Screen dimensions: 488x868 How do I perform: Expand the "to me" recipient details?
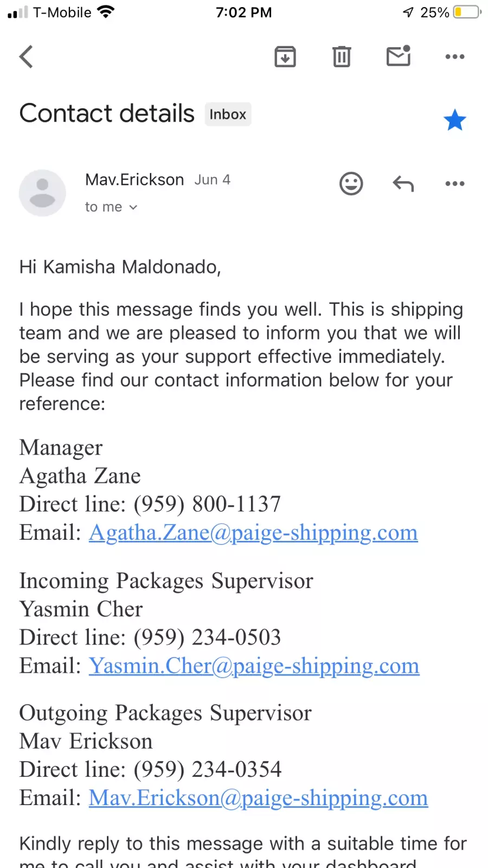click(111, 207)
